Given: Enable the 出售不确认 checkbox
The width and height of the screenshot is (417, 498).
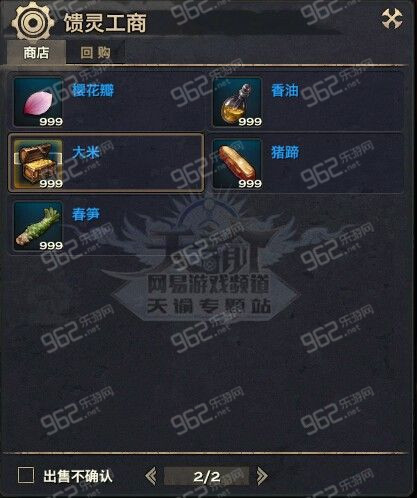Looking at the screenshot, I should (x=26, y=475).
